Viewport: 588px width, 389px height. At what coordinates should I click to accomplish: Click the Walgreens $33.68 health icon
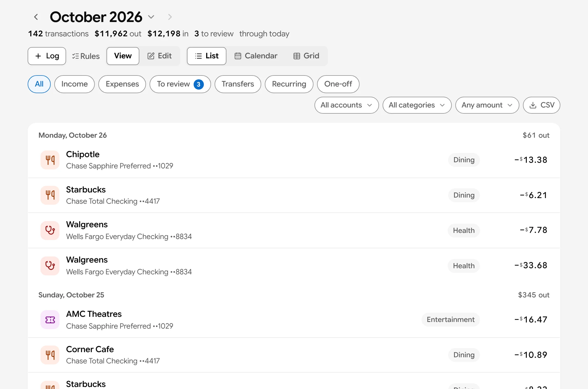pos(50,266)
